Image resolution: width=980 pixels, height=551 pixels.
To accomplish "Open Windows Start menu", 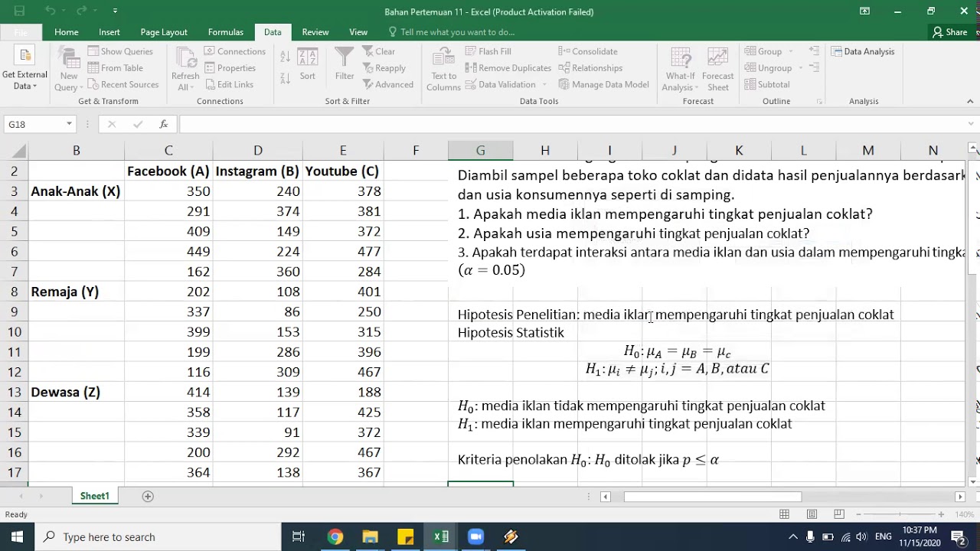I will tap(18, 536).
